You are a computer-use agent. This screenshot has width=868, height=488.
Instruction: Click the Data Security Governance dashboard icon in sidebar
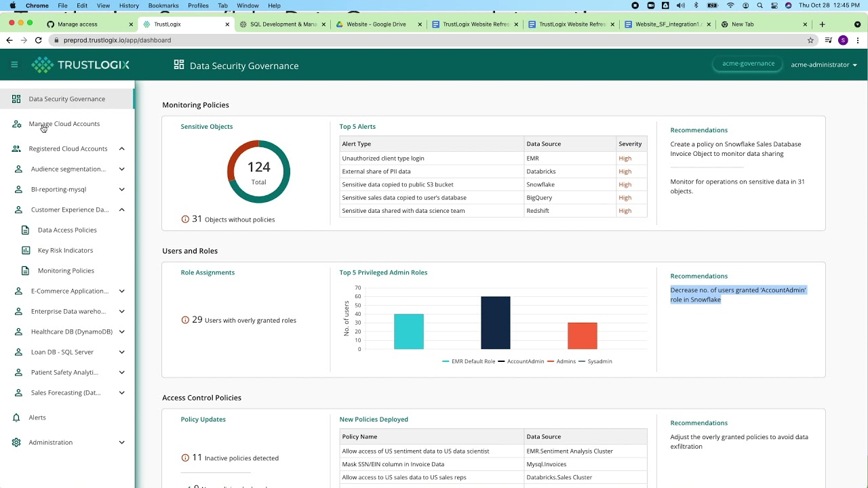(x=16, y=99)
